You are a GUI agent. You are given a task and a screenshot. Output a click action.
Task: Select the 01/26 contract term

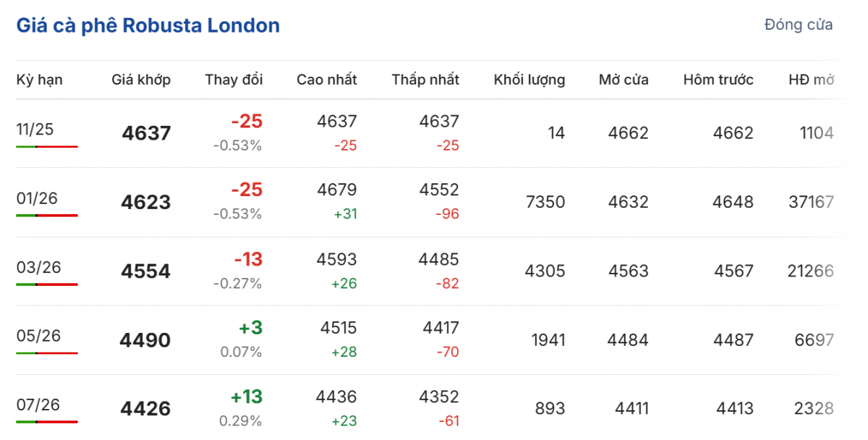click(35, 198)
